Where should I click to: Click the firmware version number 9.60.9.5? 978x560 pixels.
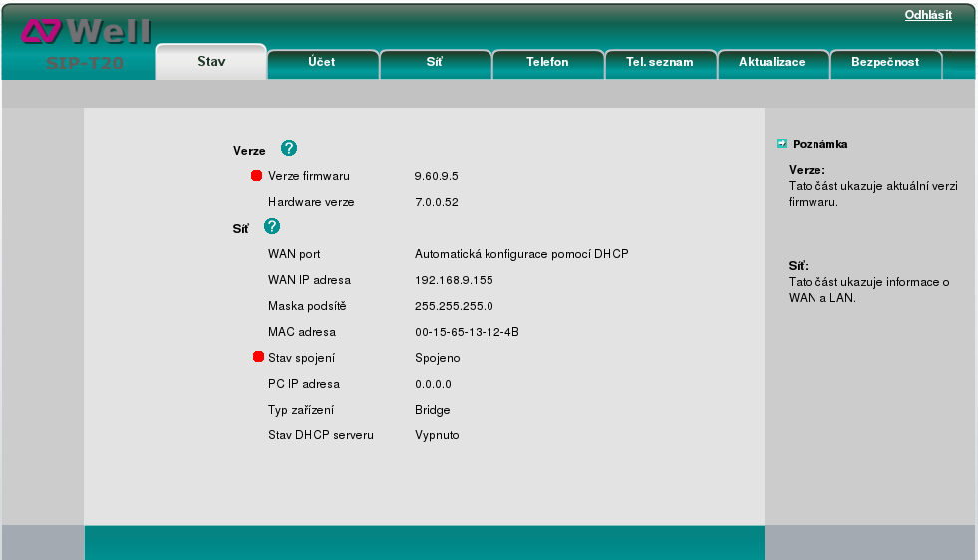(x=436, y=176)
